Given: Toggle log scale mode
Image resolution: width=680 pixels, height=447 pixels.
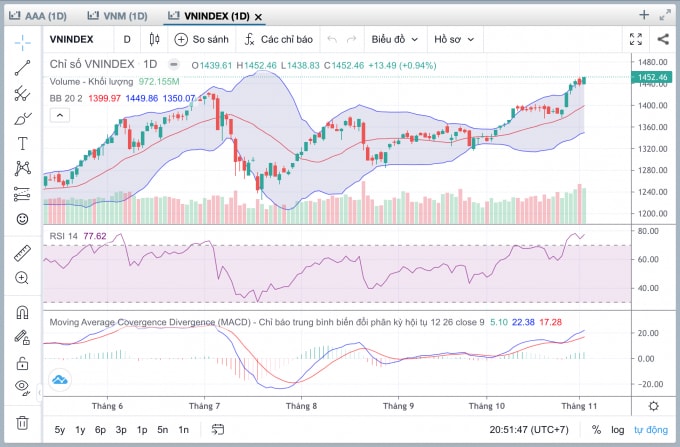Looking at the screenshot, I should point(618,430).
